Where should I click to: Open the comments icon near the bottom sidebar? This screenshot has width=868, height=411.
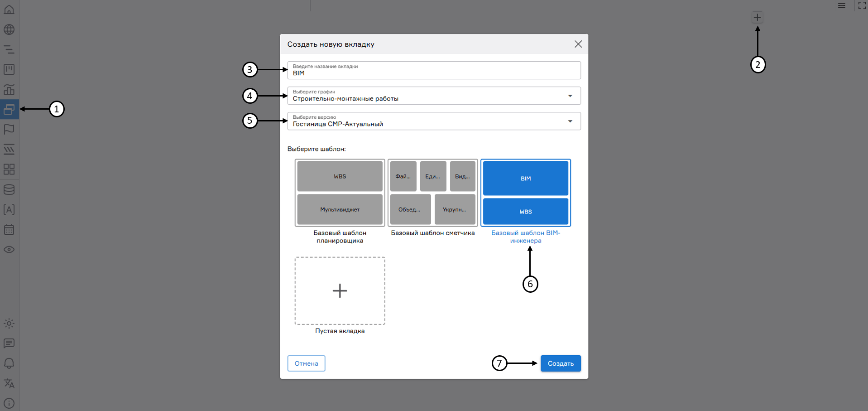click(9, 343)
